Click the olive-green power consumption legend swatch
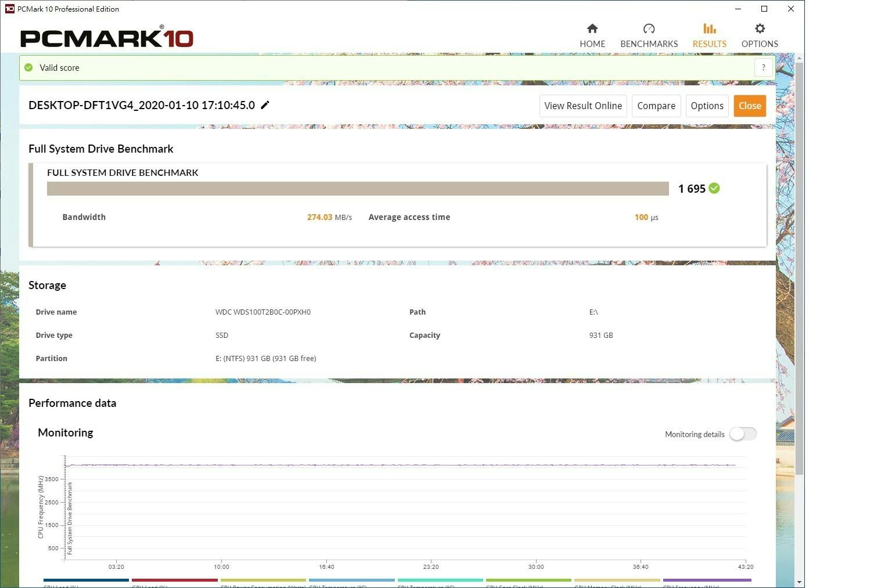 [263, 580]
